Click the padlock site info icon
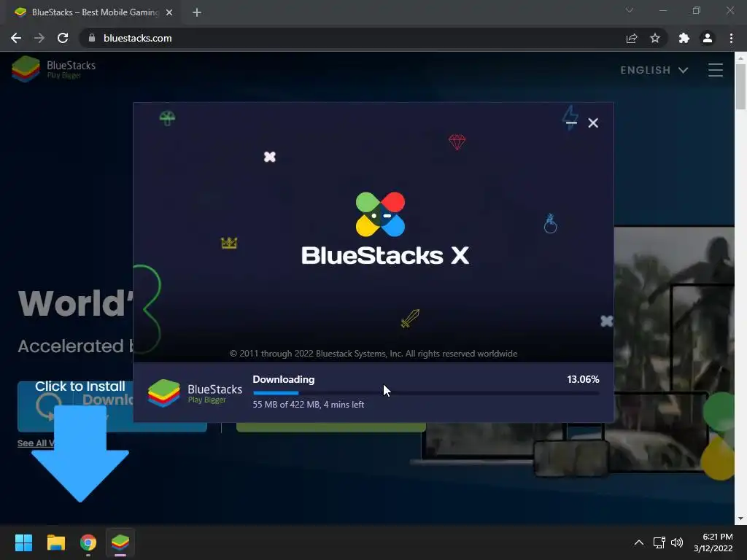Screen dimensions: 747x560 [92, 38]
